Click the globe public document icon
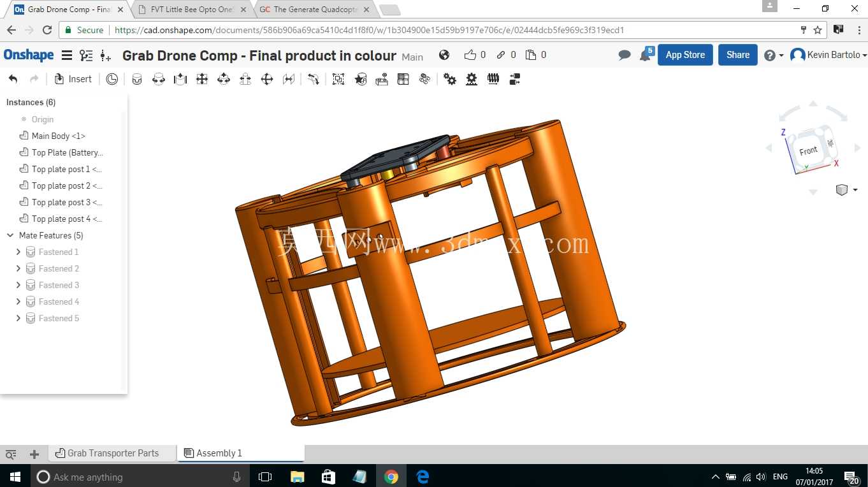Image resolution: width=868 pixels, height=487 pixels. click(x=444, y=55)
